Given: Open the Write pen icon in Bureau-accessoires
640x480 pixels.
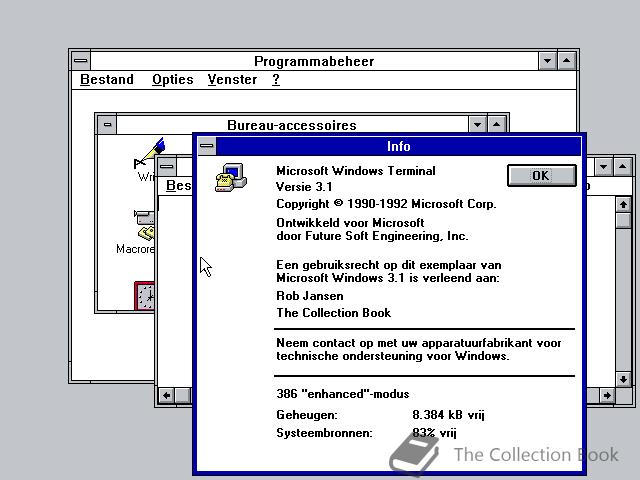Looking at the screenshot, I should click(150, 153).
